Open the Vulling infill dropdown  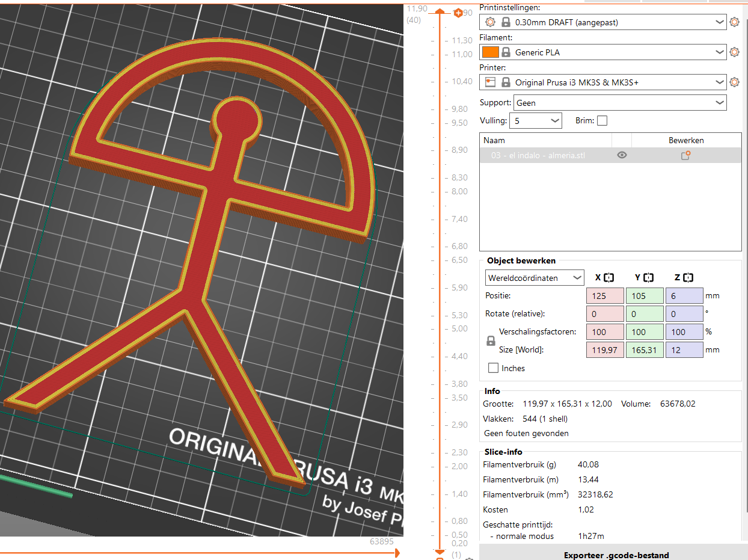[535, 121]
